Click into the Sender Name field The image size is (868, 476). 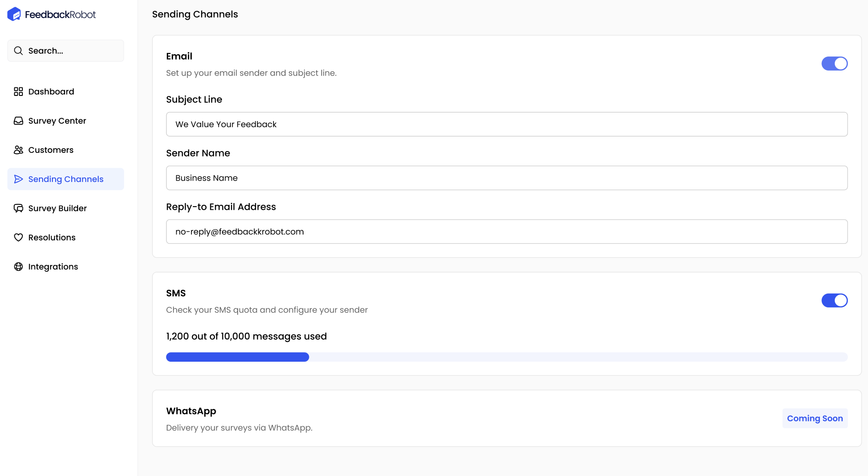coord(507,178)
